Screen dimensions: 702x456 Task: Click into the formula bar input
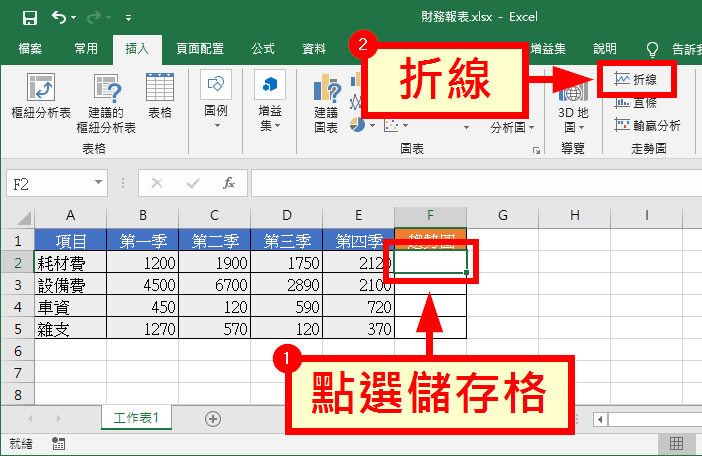476,183
